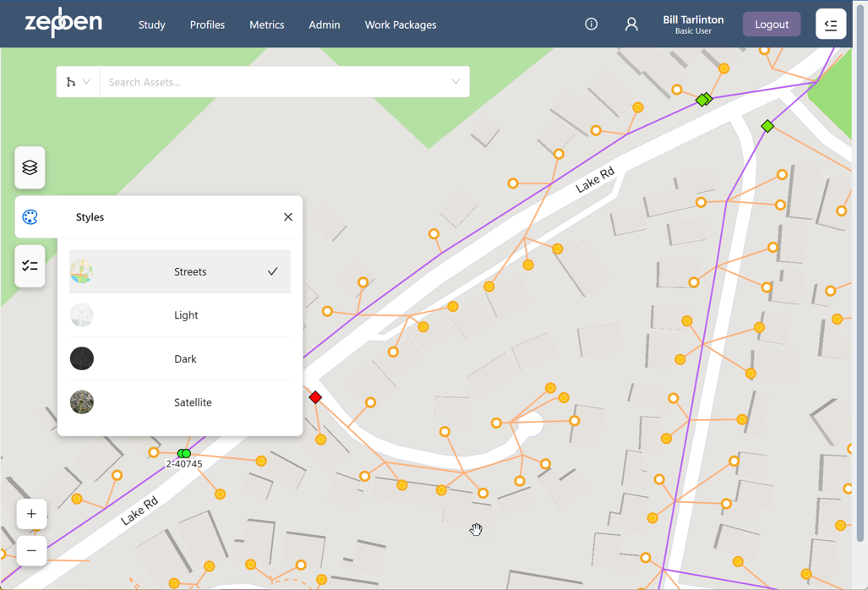The height and width of the screenshot is (590, 868).
Task: Click the user profile icon
Action: point(631,24)
